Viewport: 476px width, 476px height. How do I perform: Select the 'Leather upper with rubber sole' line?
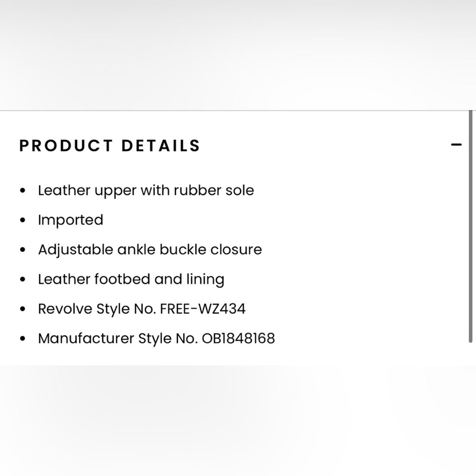[146, 191]
